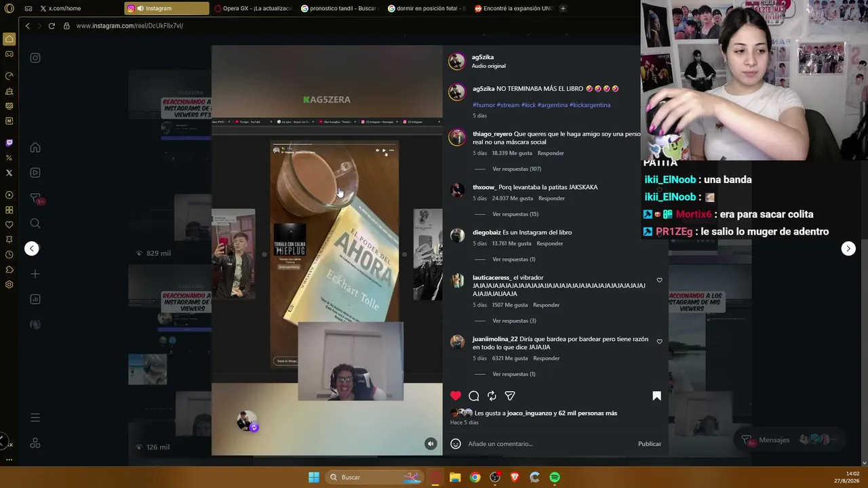Open Opera sidebar history clock icon
This screenshot has width=868, height=488.
[x=9, y=255]
